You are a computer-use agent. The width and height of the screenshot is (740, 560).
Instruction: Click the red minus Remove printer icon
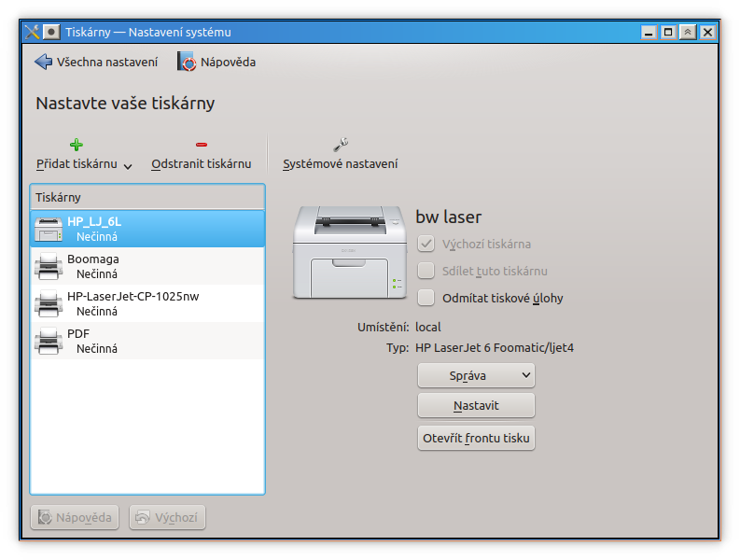coord(202,145)
